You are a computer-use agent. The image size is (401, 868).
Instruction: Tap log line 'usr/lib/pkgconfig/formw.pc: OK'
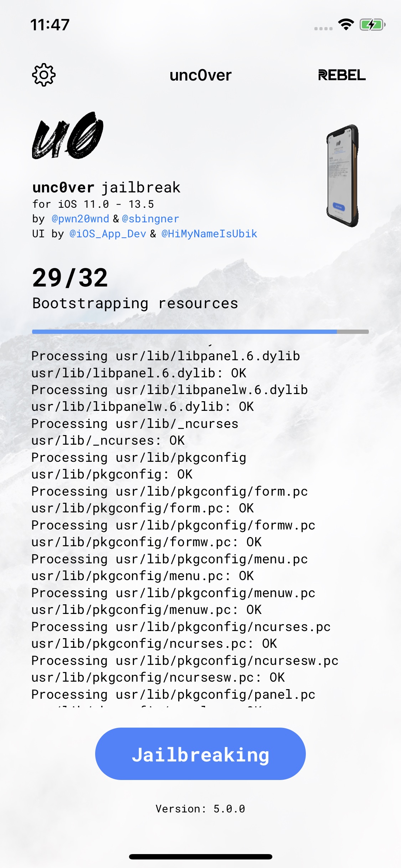(x=146, y=542)
